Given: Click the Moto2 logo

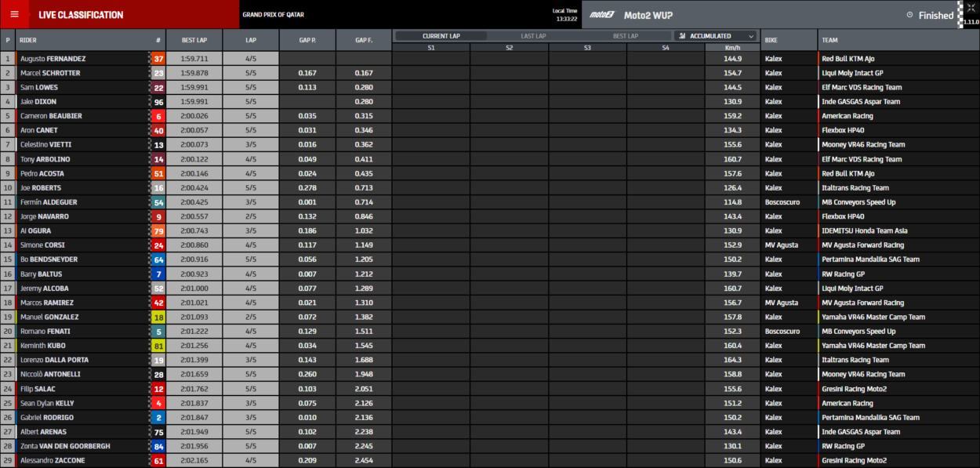Looking at the screenshot, I should pos(601,15).
